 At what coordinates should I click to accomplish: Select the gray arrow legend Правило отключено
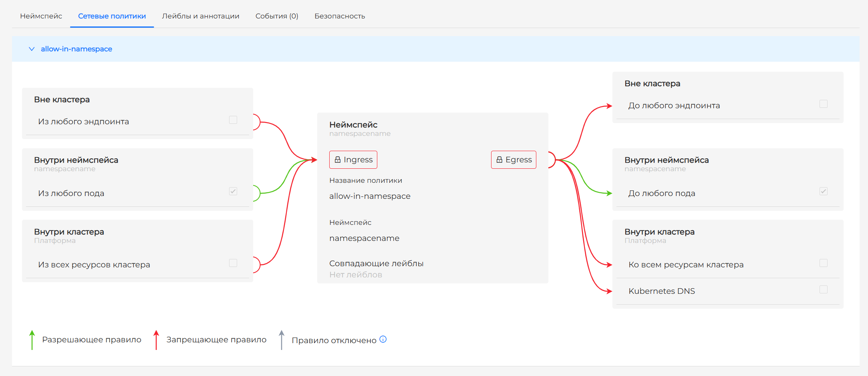(x=282, y=340)
